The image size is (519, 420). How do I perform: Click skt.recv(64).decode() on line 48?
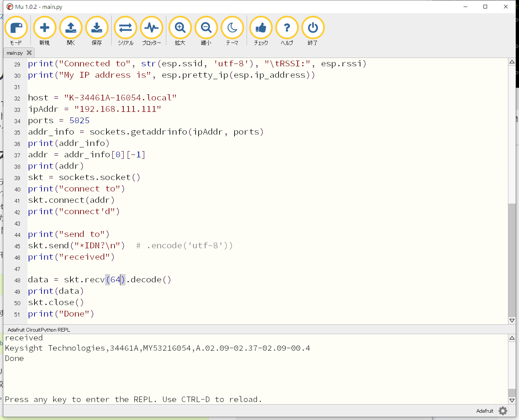point(117,280)
